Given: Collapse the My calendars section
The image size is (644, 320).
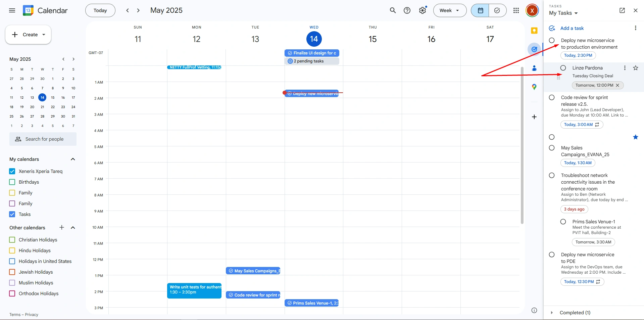Looking at the screenshot, I should point(73,159).
